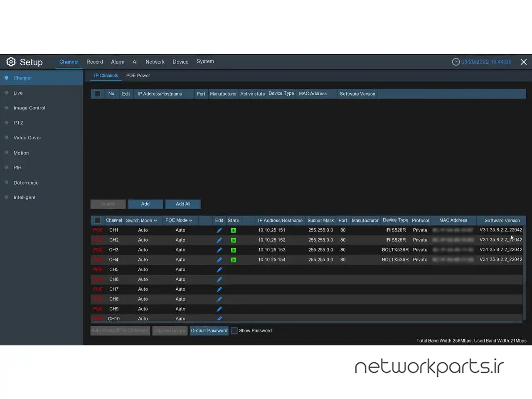Expand the POE Mode dropdown
The width and height of the screenshot is (532, 399).
(179, 221)
